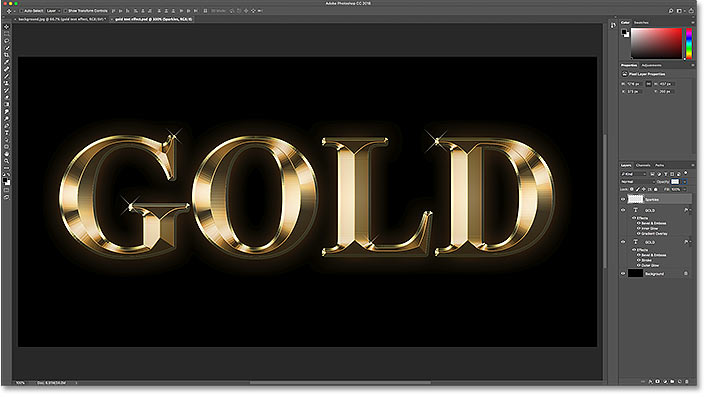Click the search icon at top right

pyautogui.click(x=670, y=11)
